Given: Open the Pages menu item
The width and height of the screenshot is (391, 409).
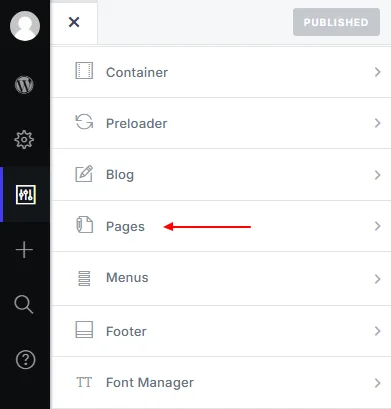Looking at the screenshot, I should 221,226.
